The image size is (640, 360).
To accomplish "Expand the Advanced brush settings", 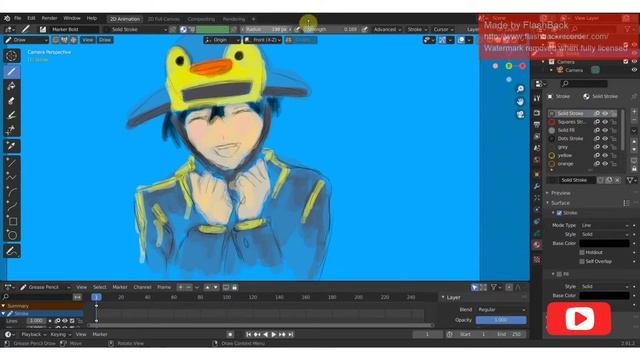I will pyautogui.click(x=387, y=29).
